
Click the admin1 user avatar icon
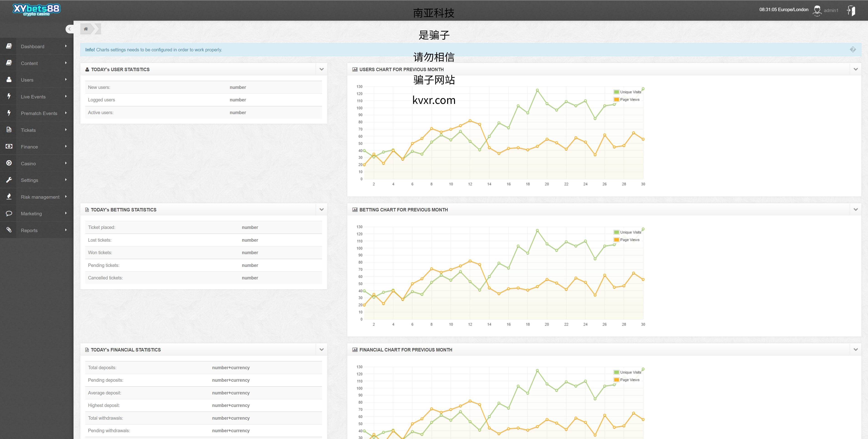pos(817,10)
